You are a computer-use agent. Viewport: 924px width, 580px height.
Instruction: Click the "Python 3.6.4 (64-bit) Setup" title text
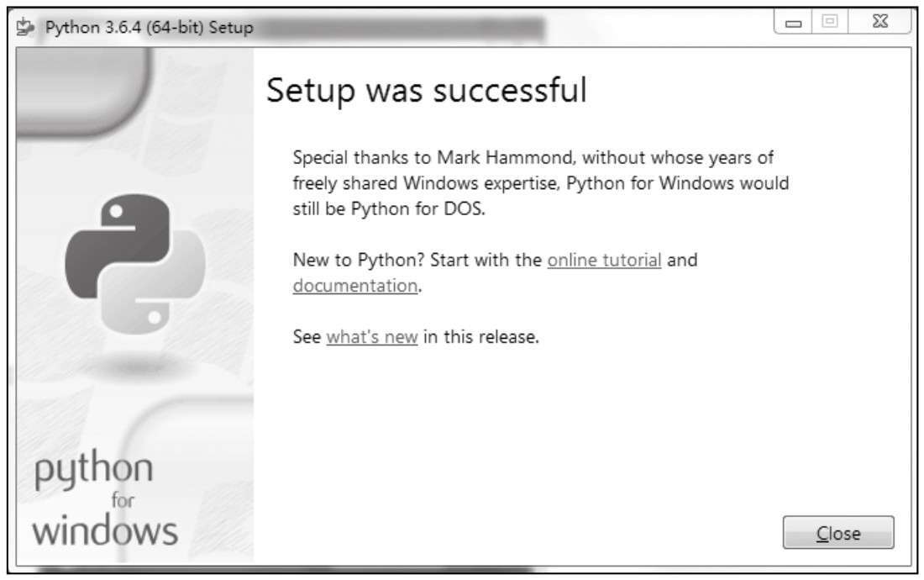click(150, 29)
